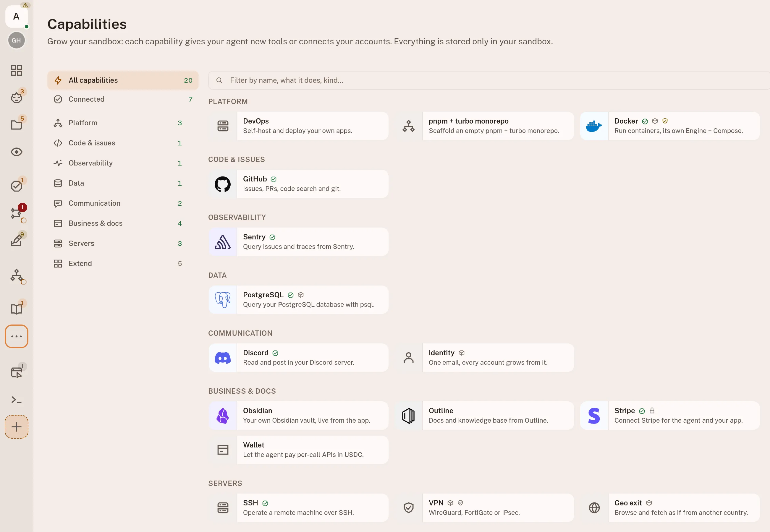Open the agents robot icon with badge 3
Image resolution: width=770 pixels, height=532 pixels.
(16, 97)
